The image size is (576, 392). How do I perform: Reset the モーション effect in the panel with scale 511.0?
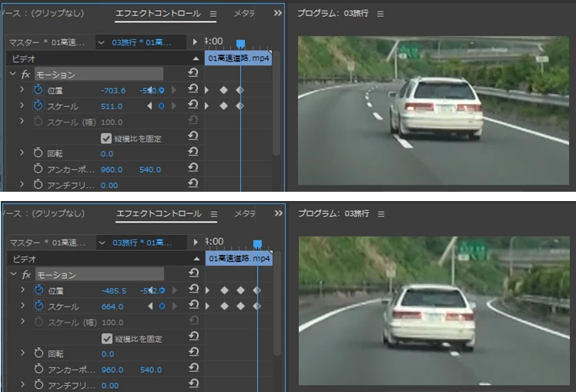(x=193, y=72)
